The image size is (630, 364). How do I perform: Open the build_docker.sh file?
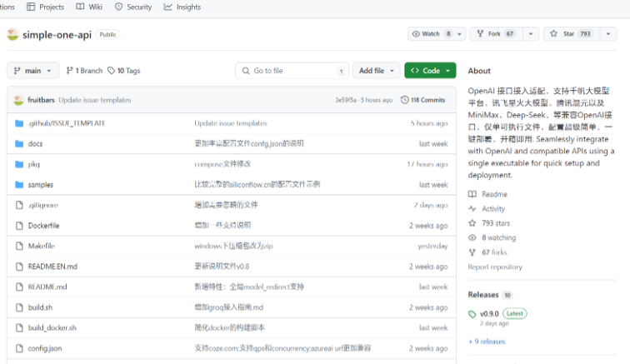[x=52, y=328]
